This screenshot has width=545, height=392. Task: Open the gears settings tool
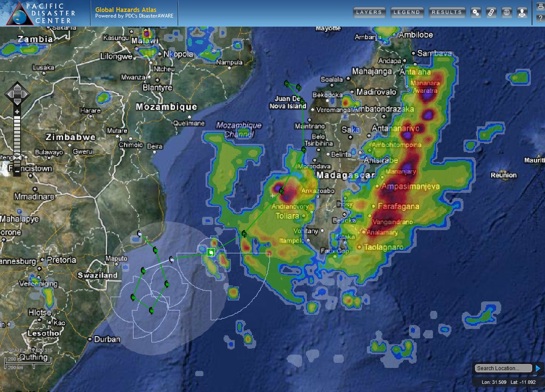(x=475, y=12)
